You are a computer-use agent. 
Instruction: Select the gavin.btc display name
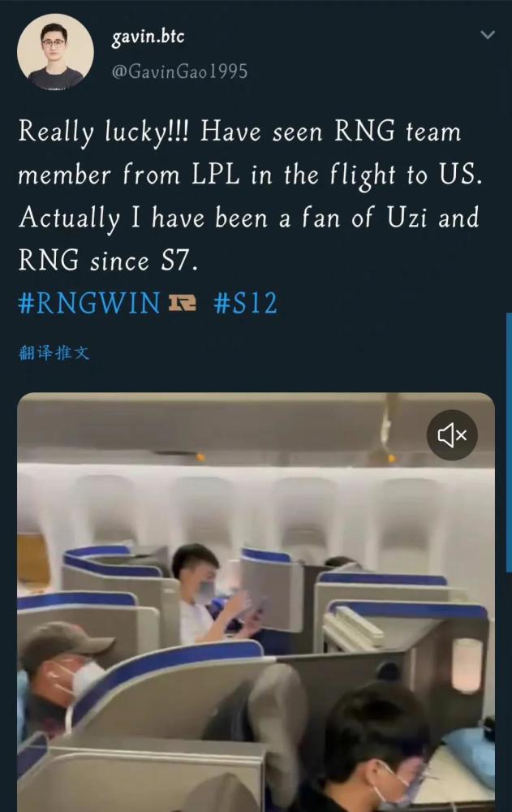pyautogui.click(x=148, y=37)
